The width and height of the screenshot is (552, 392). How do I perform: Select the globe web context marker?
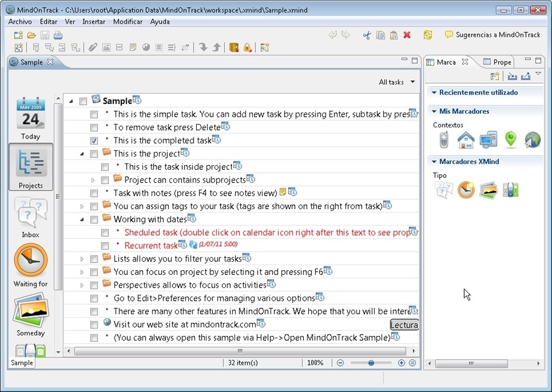532,140
